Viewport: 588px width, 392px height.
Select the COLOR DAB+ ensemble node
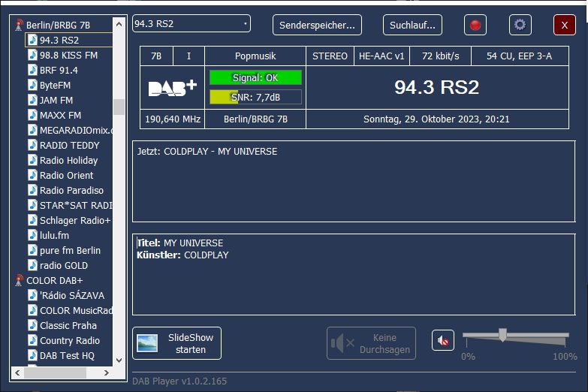click(x=54, y=281)
